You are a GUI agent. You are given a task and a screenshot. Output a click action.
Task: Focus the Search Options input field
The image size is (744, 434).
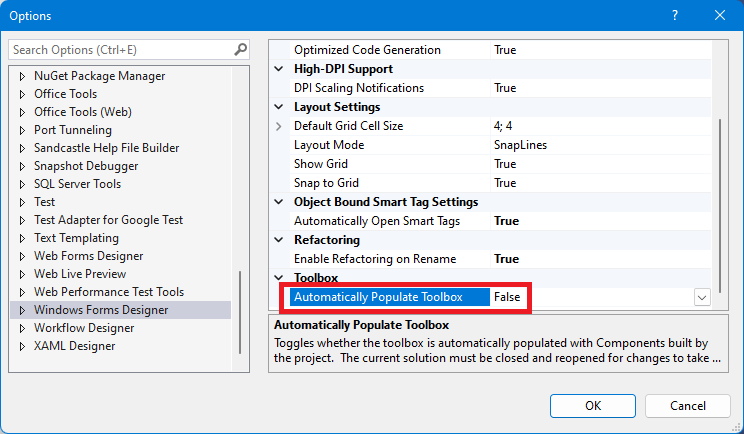(x=121, y=50)
